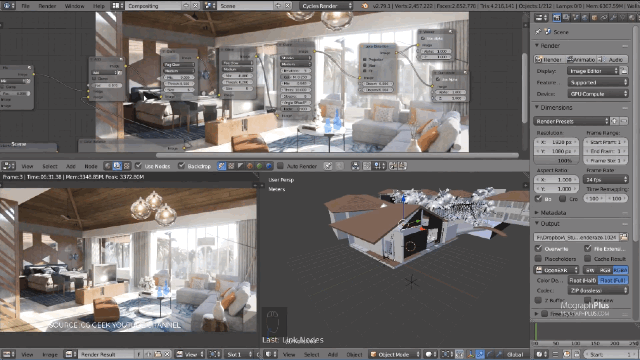Open the File menu
Viewport: 640px width, 360px height.
point(25,6)
